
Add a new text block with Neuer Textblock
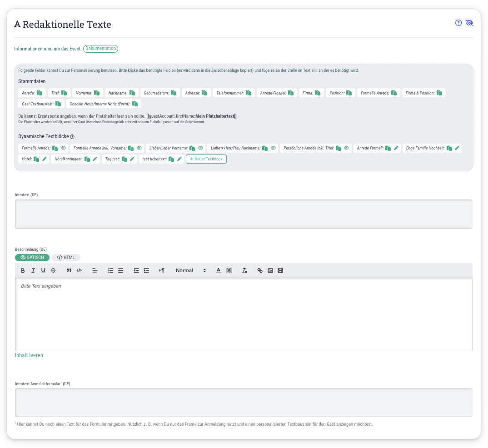pos(206,159)
